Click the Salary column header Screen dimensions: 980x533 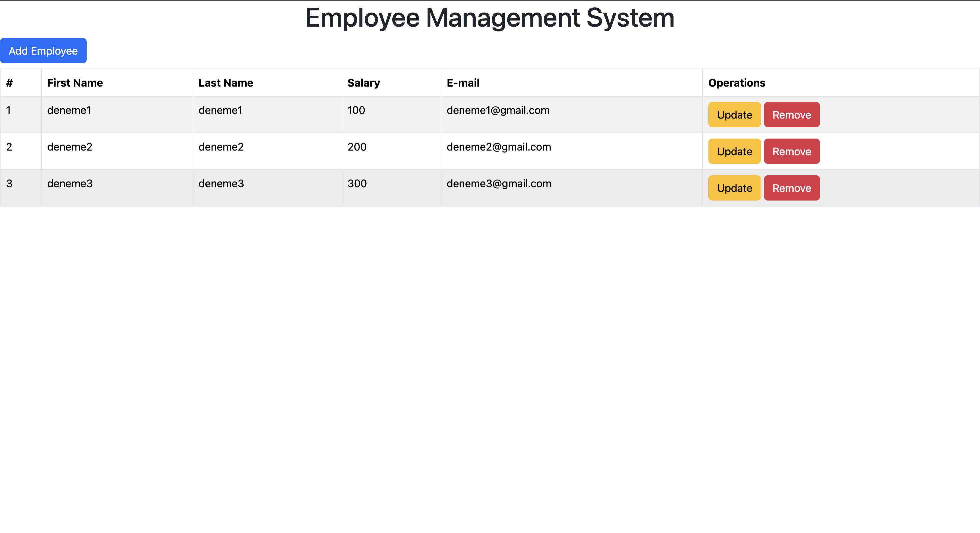(x=363, y=83)
